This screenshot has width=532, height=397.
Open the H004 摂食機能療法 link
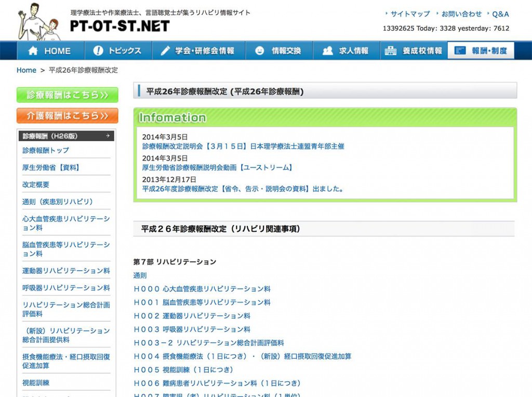tap(242, 356)
